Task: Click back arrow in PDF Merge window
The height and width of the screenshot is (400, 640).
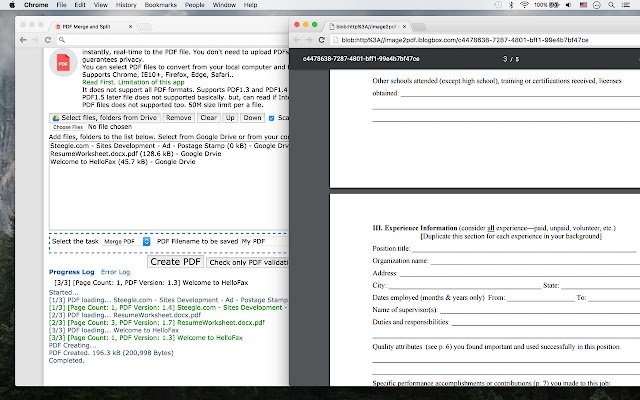Action: (x=23, y=40)
